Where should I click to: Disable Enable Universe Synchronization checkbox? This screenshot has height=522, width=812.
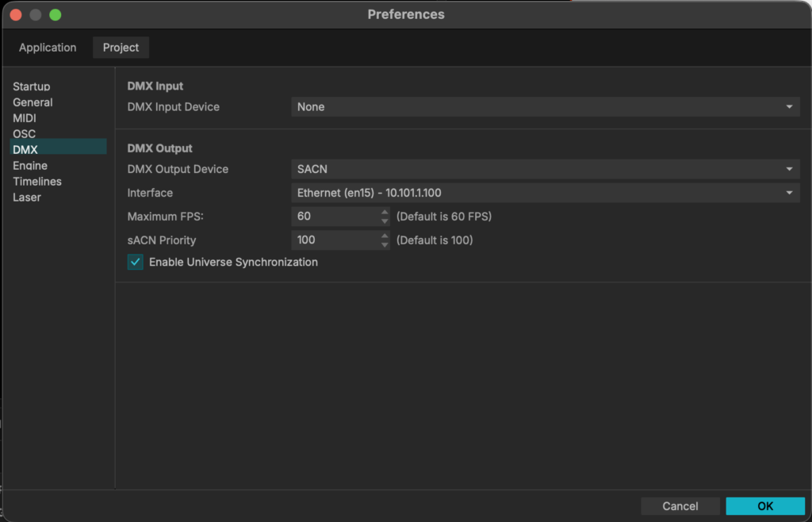coord(136,263)
